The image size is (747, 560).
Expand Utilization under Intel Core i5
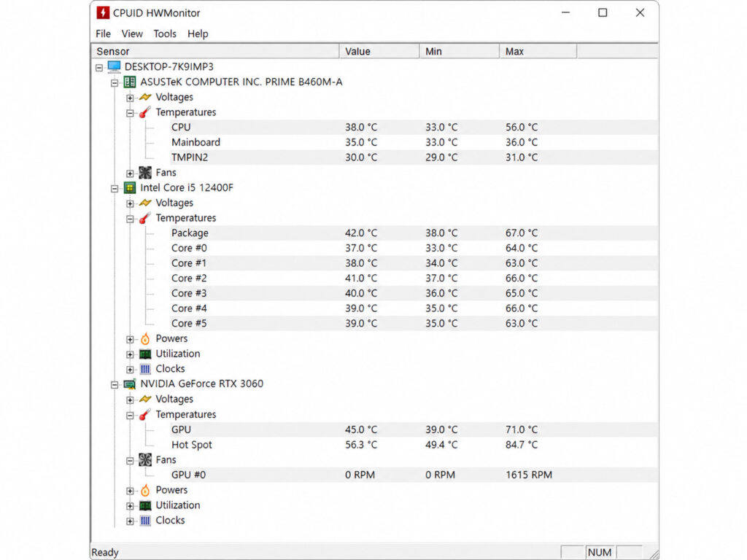(130, 355)
